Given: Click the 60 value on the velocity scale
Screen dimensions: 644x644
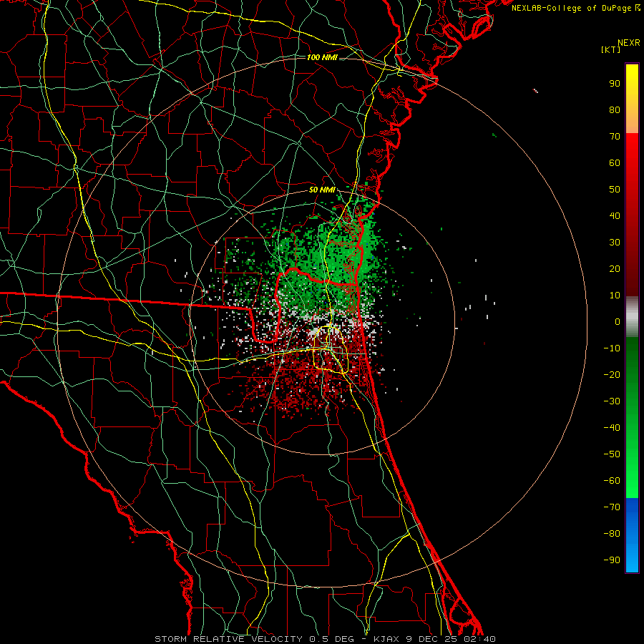Looking at the screenshot, I should click(x=615, y=162).
